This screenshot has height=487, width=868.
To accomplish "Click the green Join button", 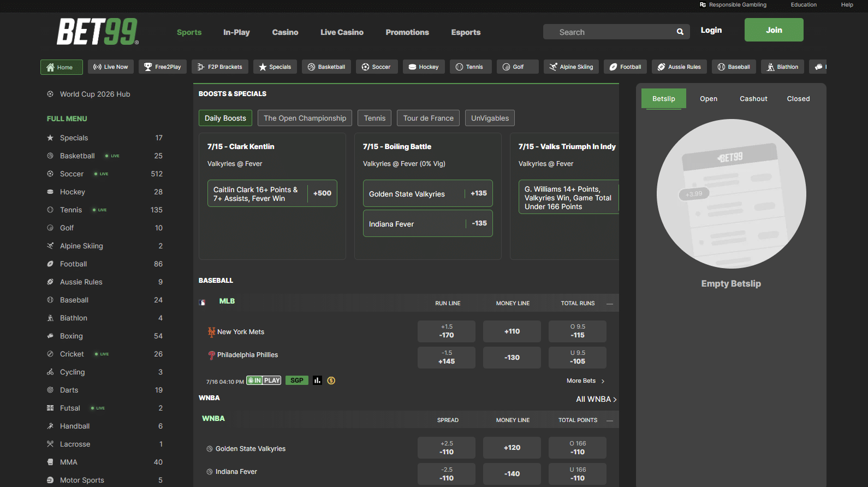I will coord(774,30).
